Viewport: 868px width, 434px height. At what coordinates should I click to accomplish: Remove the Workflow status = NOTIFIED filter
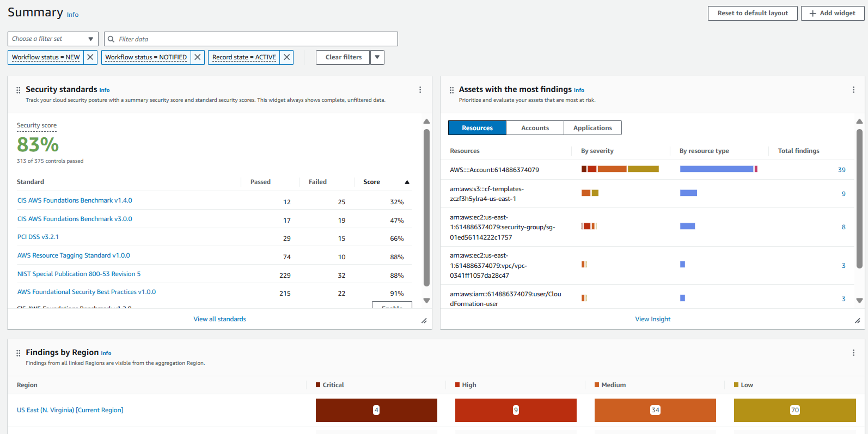(197, 57)
